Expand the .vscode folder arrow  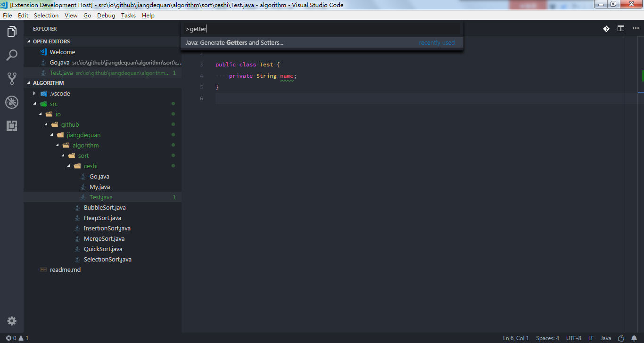pyautogui.click(x=34, y=93)
